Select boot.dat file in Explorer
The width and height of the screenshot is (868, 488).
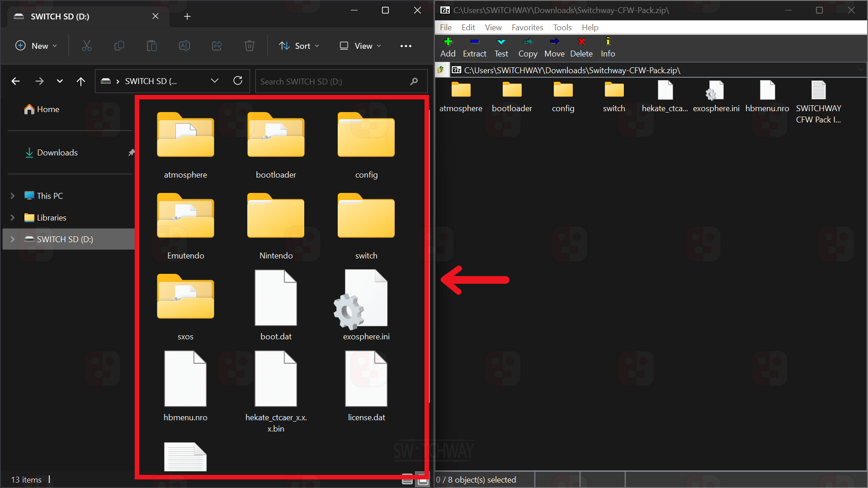click(x=276, y=305)
